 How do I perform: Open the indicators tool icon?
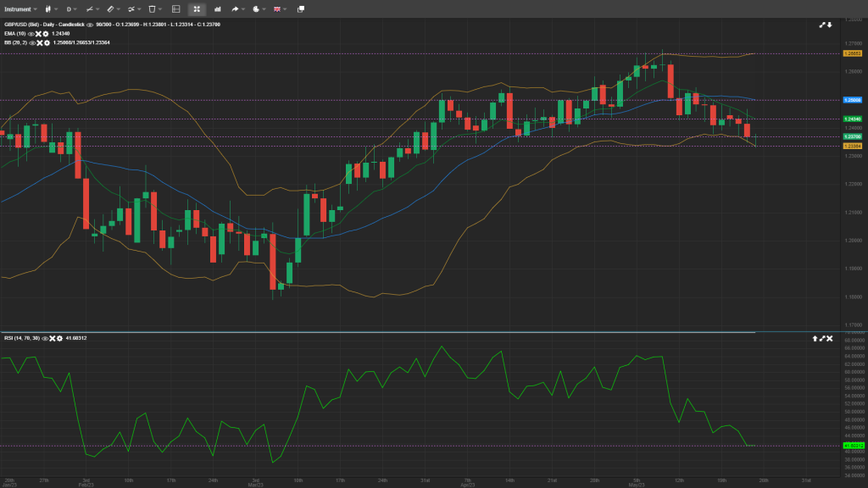[131, 9]
